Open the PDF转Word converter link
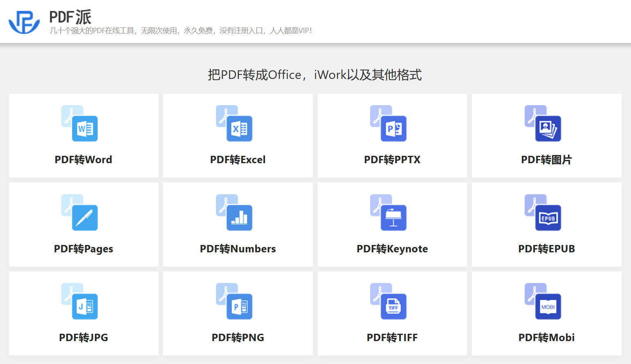Screen dimensions: 631x364 [x=83, y=160]
